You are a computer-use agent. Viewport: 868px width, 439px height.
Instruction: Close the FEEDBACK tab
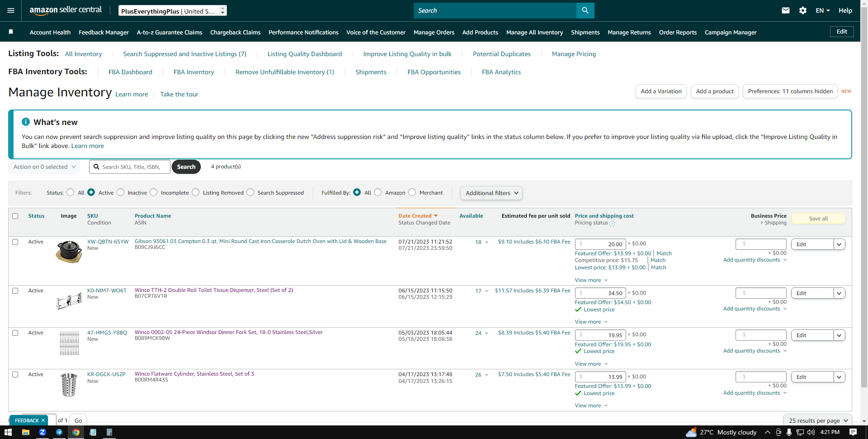43,420
